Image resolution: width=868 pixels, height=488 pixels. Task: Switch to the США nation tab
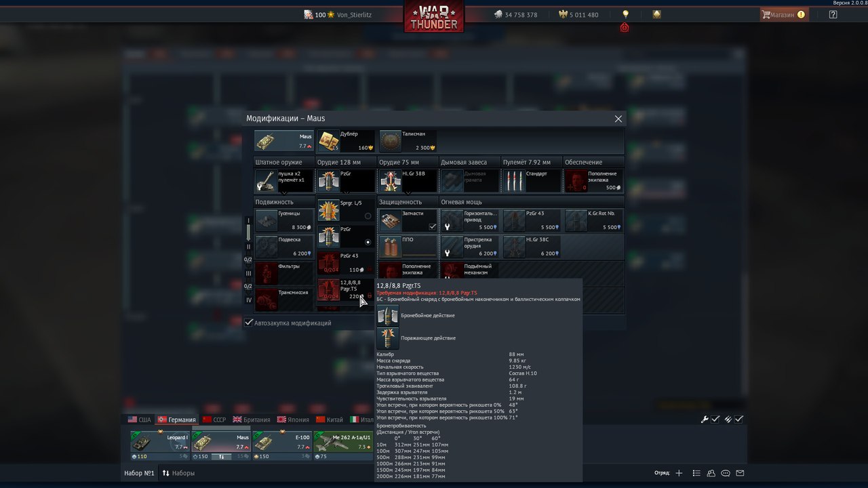click(139, 420)
